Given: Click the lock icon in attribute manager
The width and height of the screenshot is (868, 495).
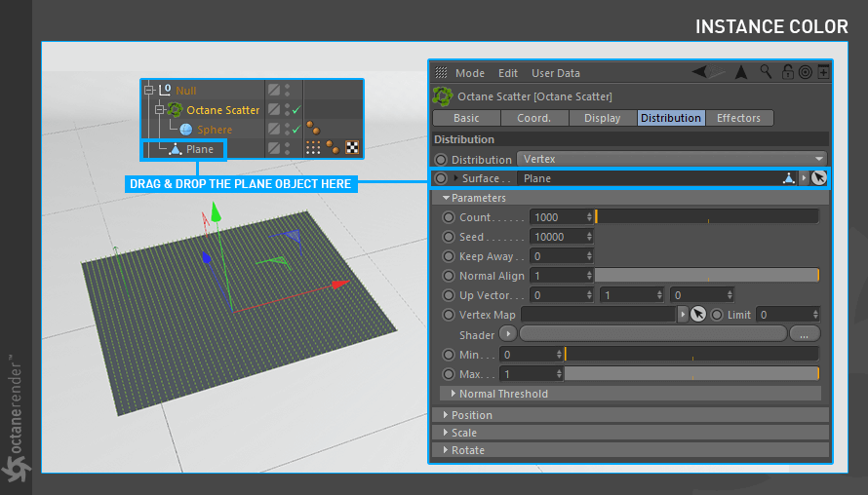Looking at the screenshot, I should click(787, 72).
